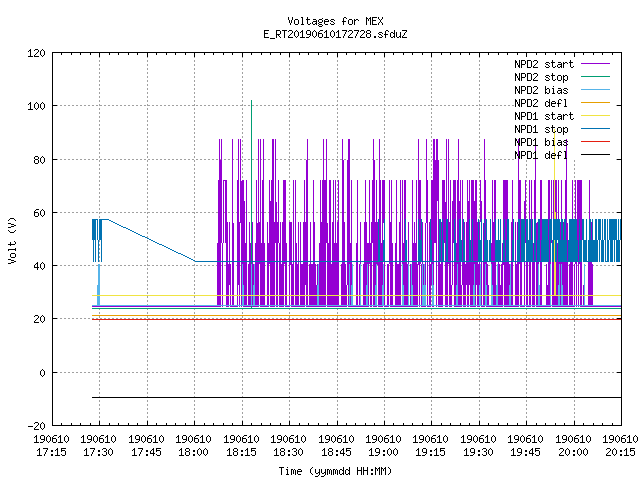Click the y-axis tick value 100
This screenshot has height=480, width=640.
(36, 106)
